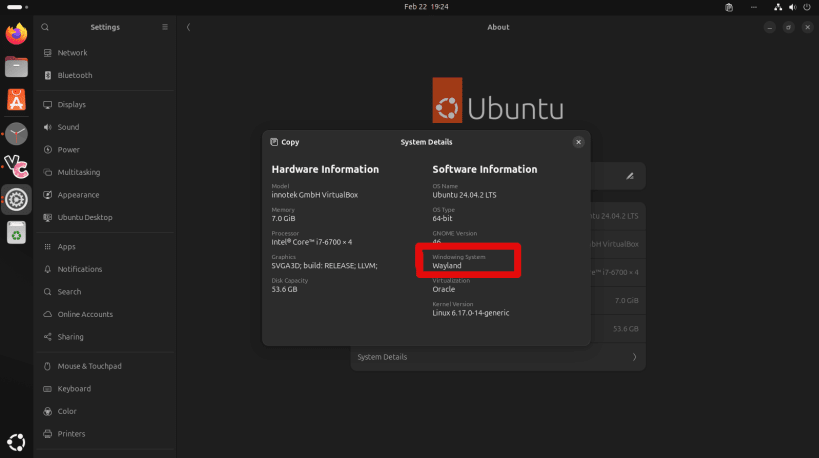Image resolution: width=819 pixels, height=458 pixels.
Task: Click the Activities pill at top left
Action: (17, 7)
